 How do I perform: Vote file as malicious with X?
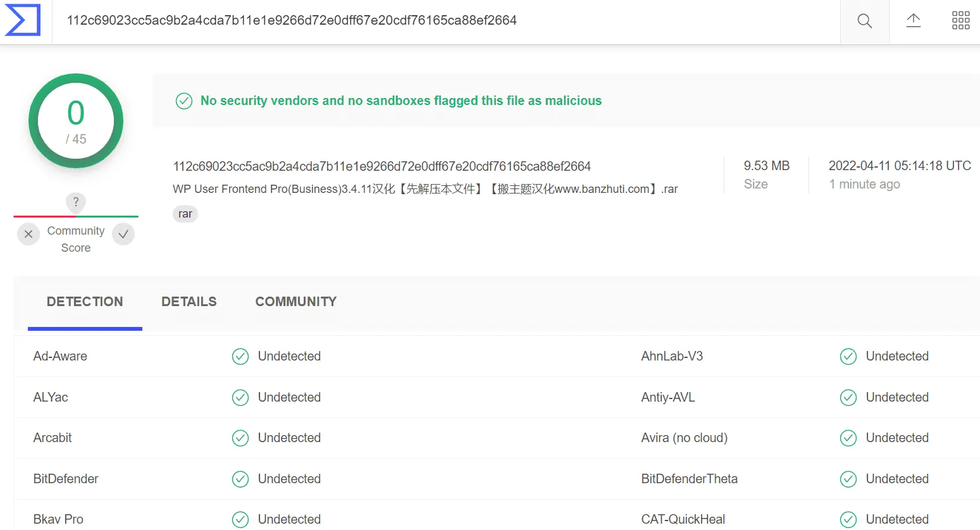point(28,234)
